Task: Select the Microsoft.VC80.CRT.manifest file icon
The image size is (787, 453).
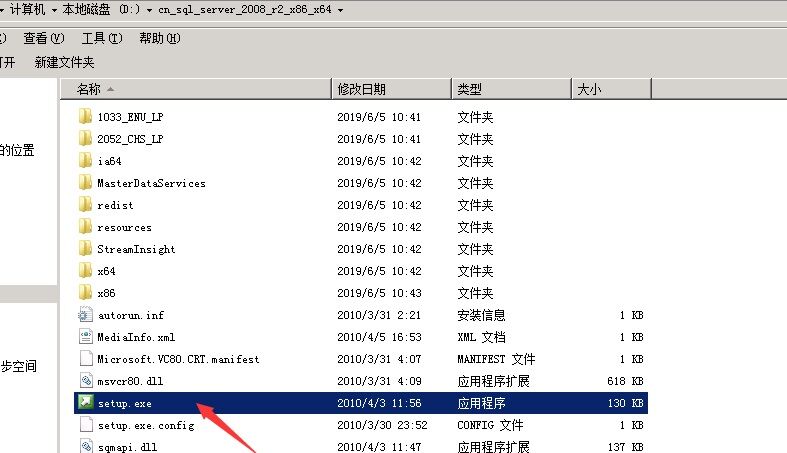Action: point(85,359)
